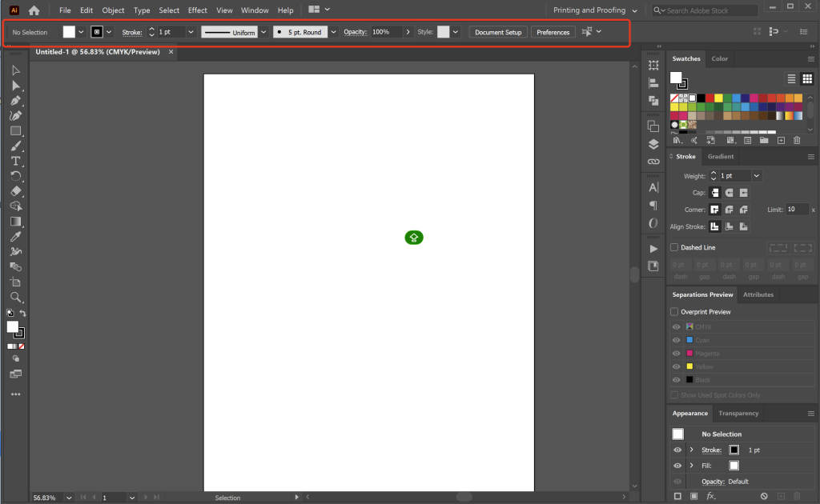
Task: Pick the red swatch in Swatches panel
Action: (710, 98)
